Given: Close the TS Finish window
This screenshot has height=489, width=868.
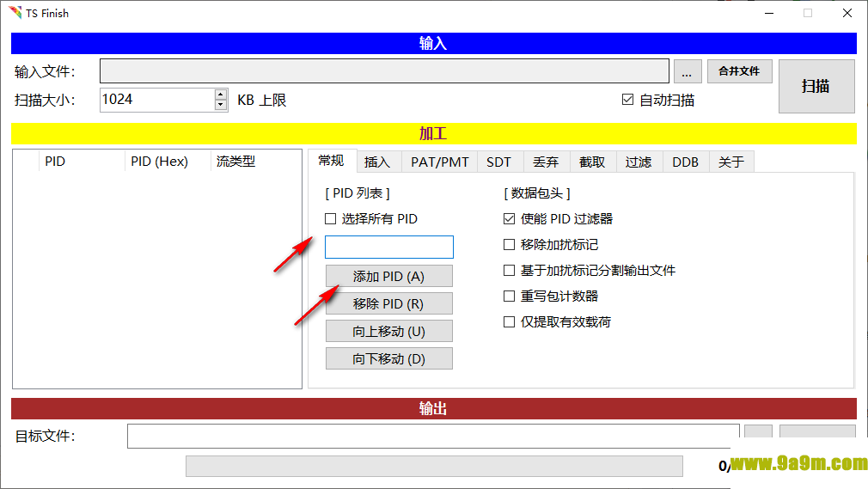Looking at the screenshot, I should [x=847, y=13].
